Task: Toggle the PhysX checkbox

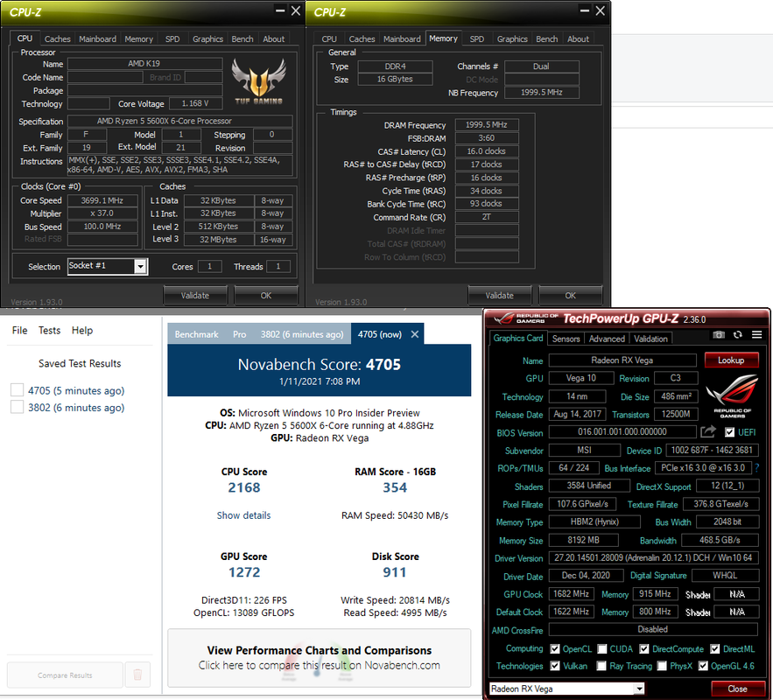Action: pos(662,666)
